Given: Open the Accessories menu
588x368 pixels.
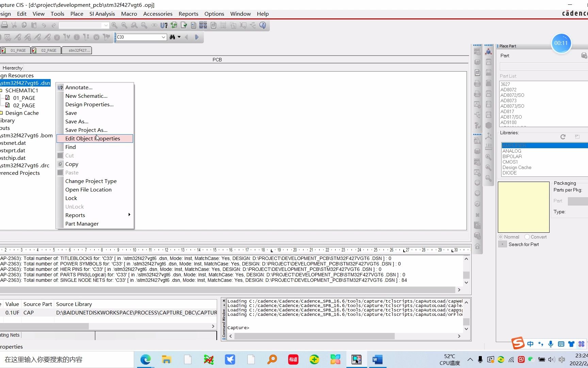Looking at the screenshot, I should 158,14.
